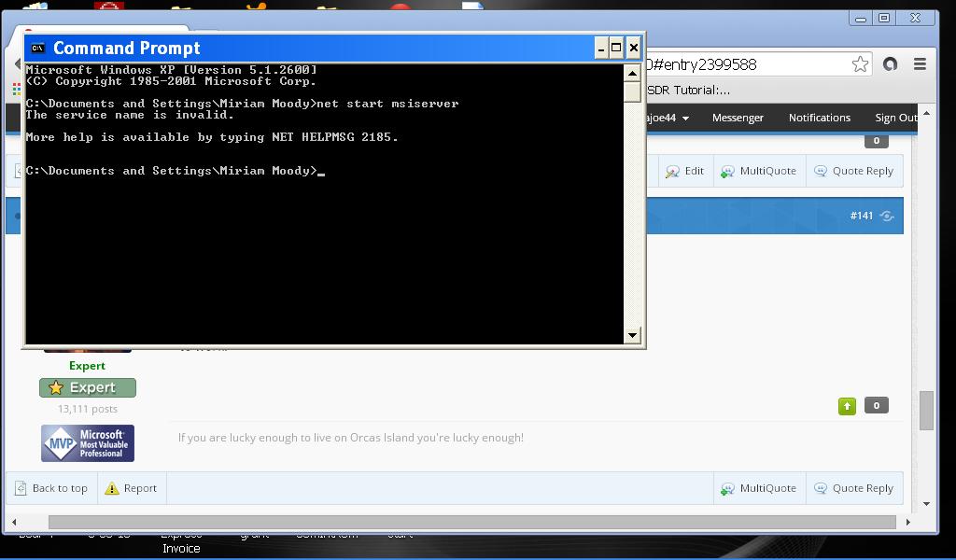The height and width of the screenshot is (560, 956).
Task: Edit the forum post
Action: [x=685, y=171]
